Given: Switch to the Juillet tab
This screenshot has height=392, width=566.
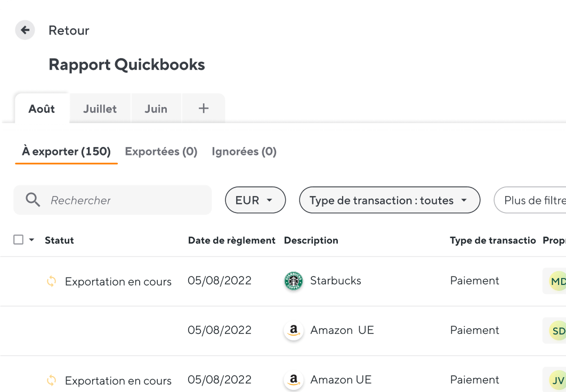Looking at the screenshot, I should [100, 109].
